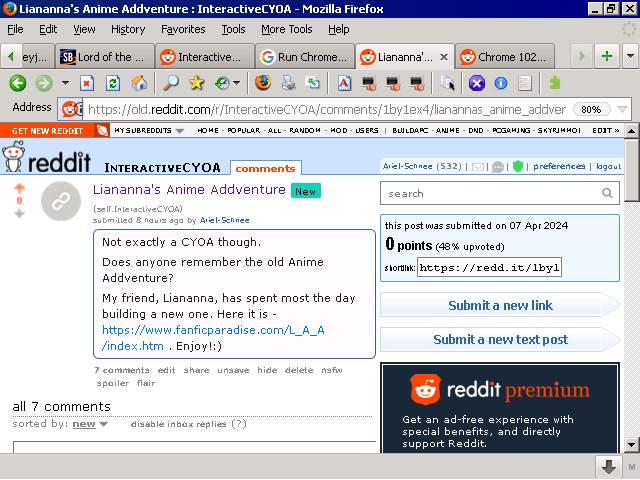640x480 pixels.
Task: Expand the address bar dropdown arrow
Action: pos(622,109)
